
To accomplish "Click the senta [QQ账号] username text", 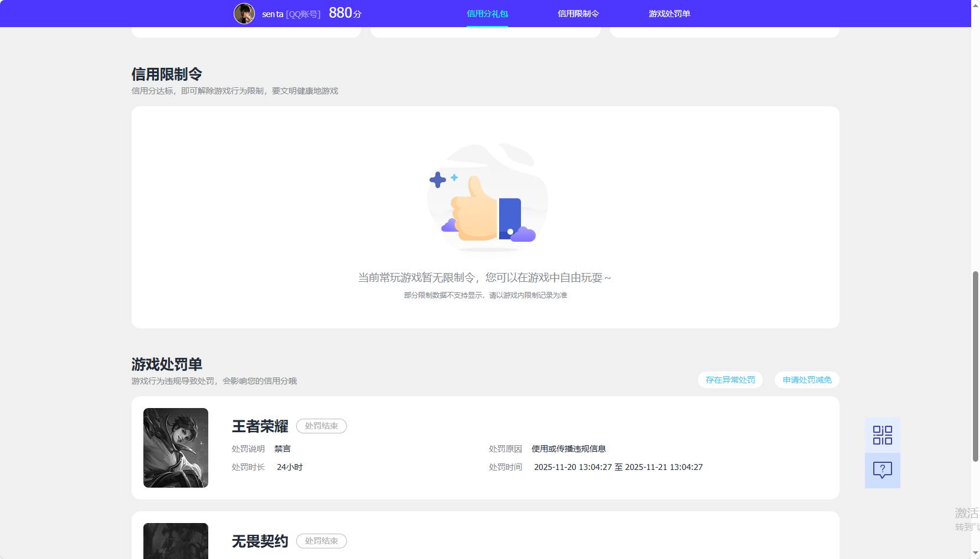I will coord(291,14).
